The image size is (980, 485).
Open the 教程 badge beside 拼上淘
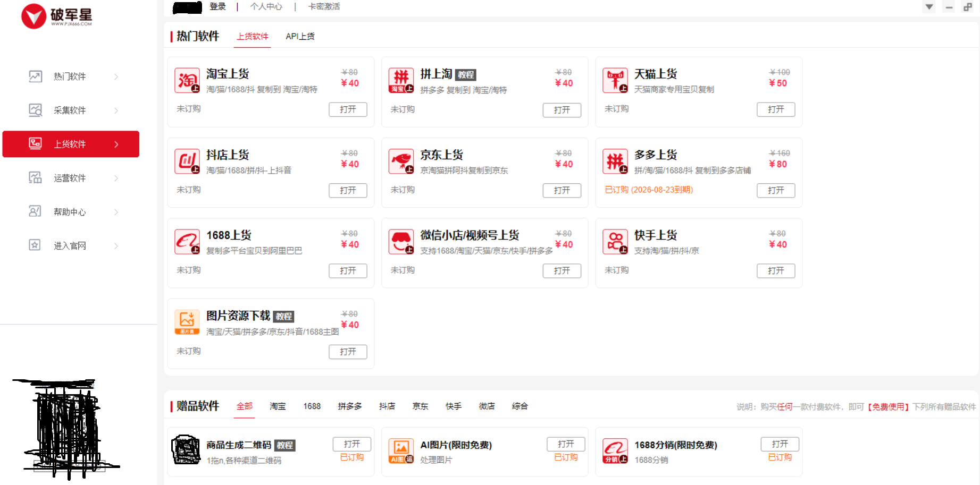466,75
